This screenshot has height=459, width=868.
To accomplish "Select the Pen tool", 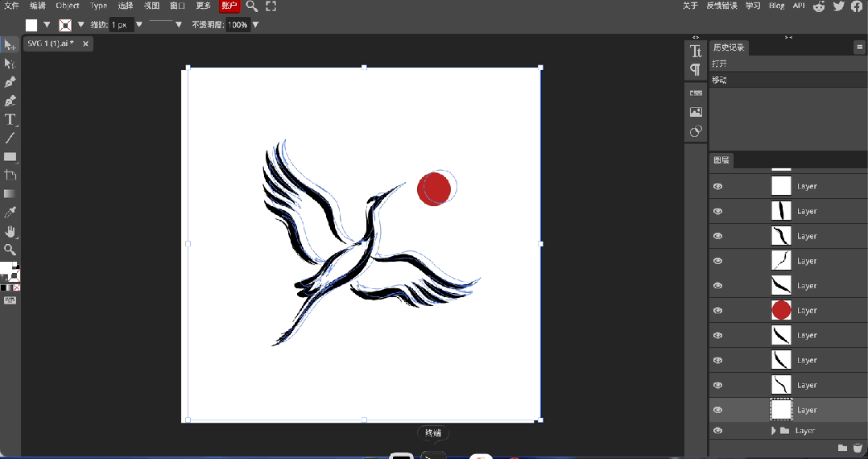I will coord(10,82).
